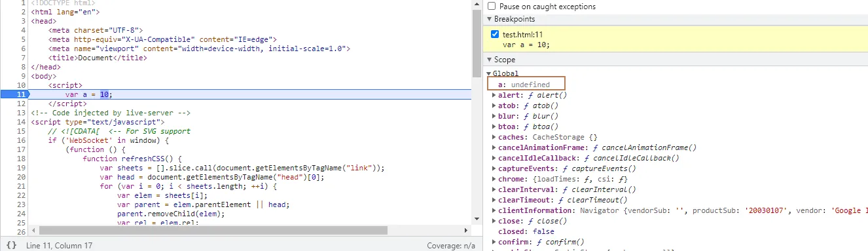Click the <title>Document</title> line
868x251 pixels.
97,58
